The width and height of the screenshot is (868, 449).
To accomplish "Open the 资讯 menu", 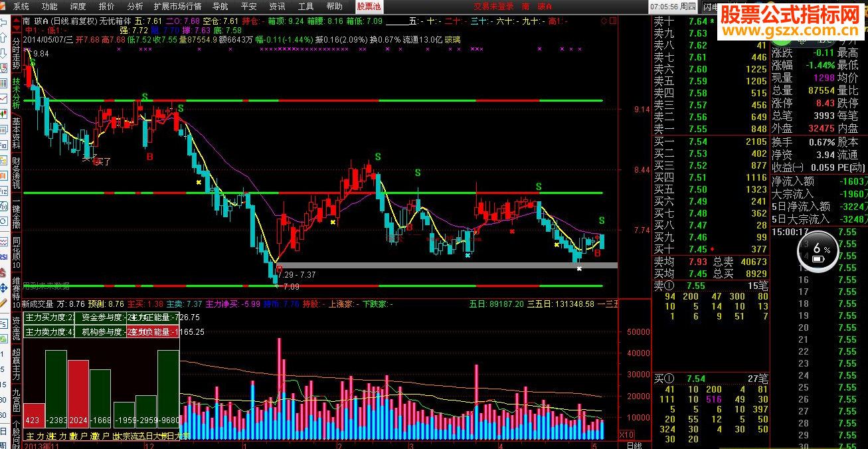I will point(278,6).
